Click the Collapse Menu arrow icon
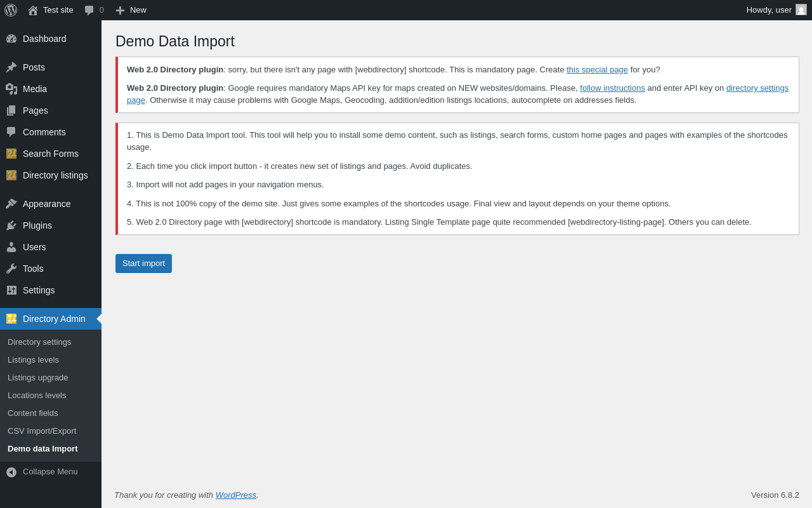This screenshot has width=812, height=508. pyautogui.click(x=11, y=472)
